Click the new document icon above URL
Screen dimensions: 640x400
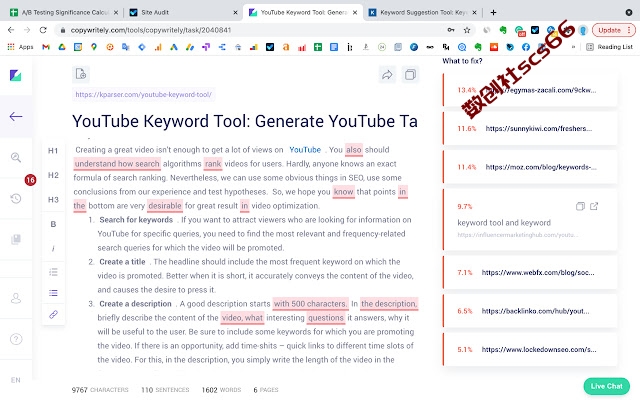point(81,74)
